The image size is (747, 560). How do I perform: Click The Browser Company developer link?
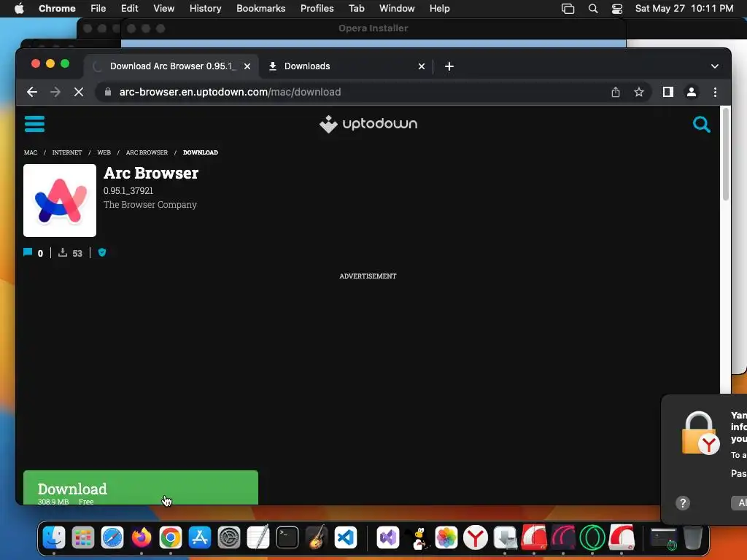coord(150,204)
